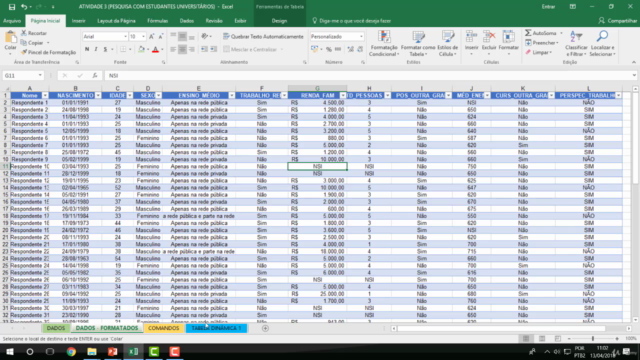Click the Compartilhar button
The width and height of the screenshot is (640, 360).
tap(617, 21)
